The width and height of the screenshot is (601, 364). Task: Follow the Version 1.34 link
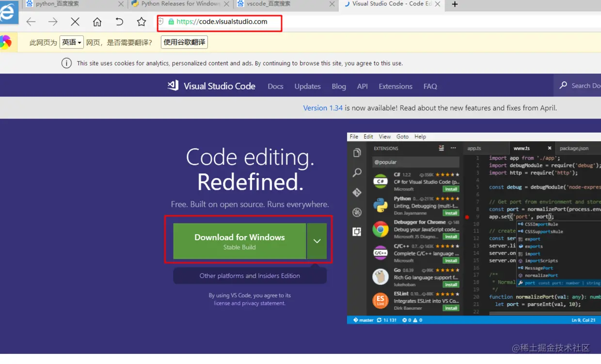(x=323, y=108)
